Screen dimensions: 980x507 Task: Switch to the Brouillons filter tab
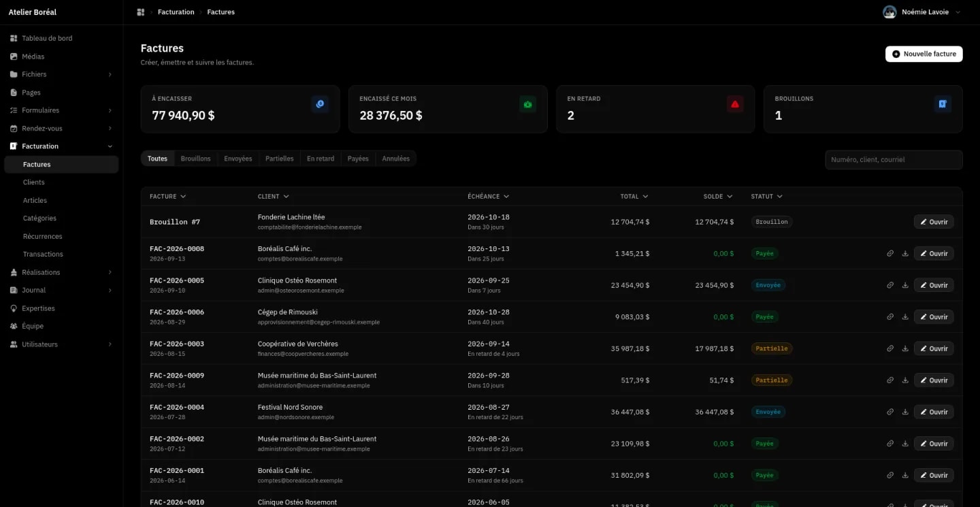pos(195,159)
